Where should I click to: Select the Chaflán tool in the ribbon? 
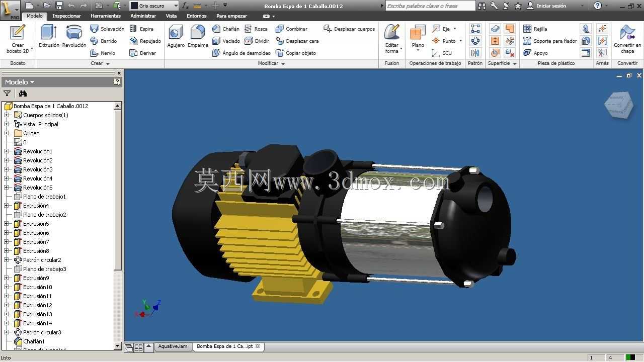click(226, 29)
